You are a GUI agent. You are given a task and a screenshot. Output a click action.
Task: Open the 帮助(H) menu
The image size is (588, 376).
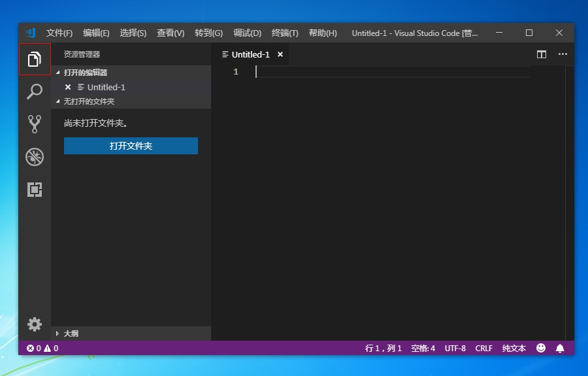coord(323,33)
